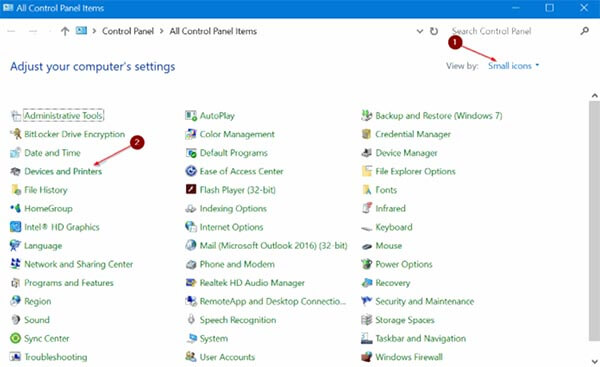Select All Control Panel Items breadcrumb
The image size is (600, 367).
(x=213, y=31)
